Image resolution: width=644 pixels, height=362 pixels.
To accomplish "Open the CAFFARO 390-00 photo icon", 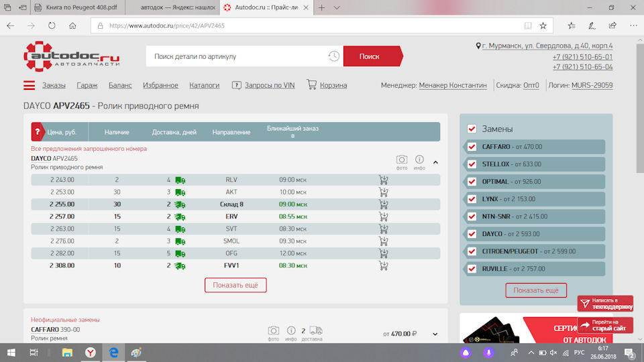I will [274, 330].
